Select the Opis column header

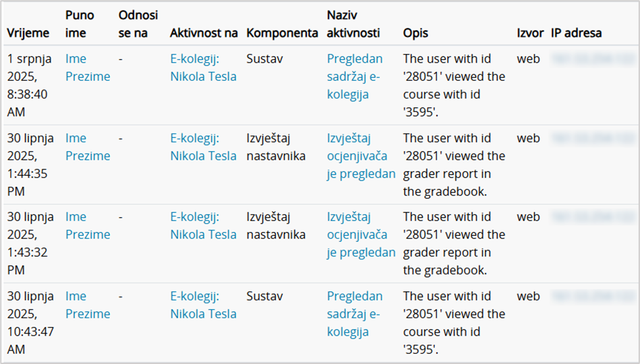415,32
